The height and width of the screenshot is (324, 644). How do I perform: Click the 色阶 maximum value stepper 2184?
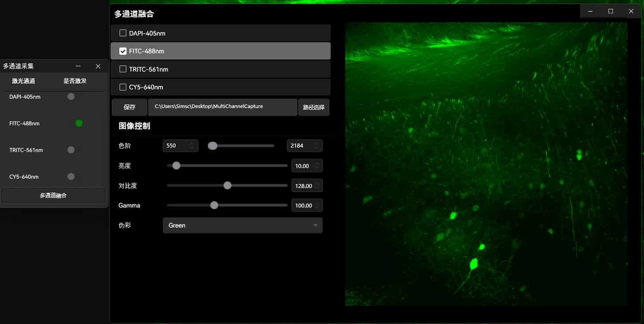coord(304,146)
